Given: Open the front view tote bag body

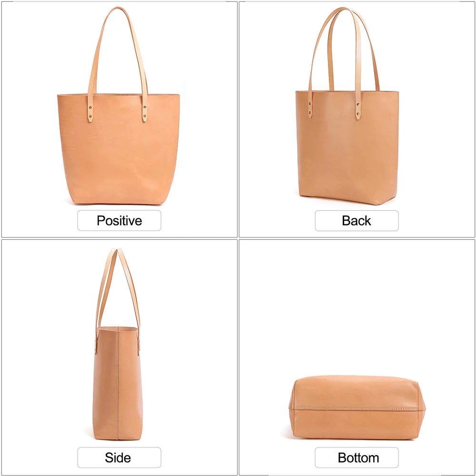Looking at the screenshot, I should tap(119, 149).
